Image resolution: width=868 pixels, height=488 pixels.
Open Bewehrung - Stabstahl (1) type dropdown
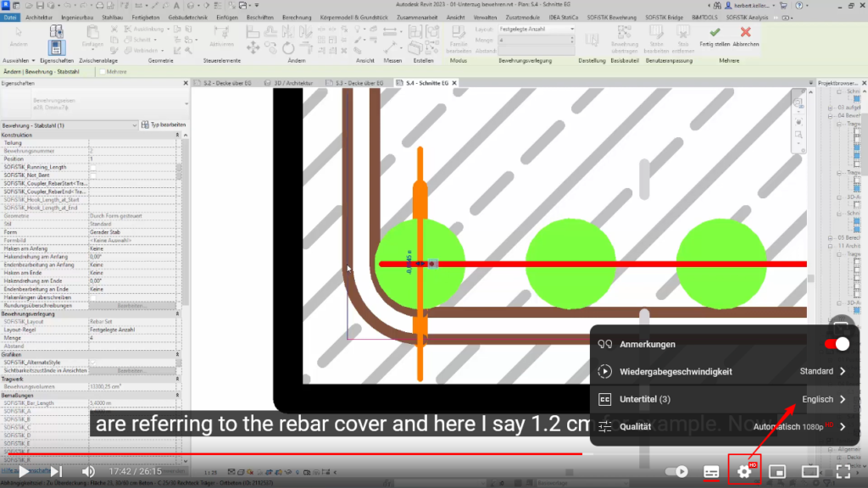coord(70,125)
